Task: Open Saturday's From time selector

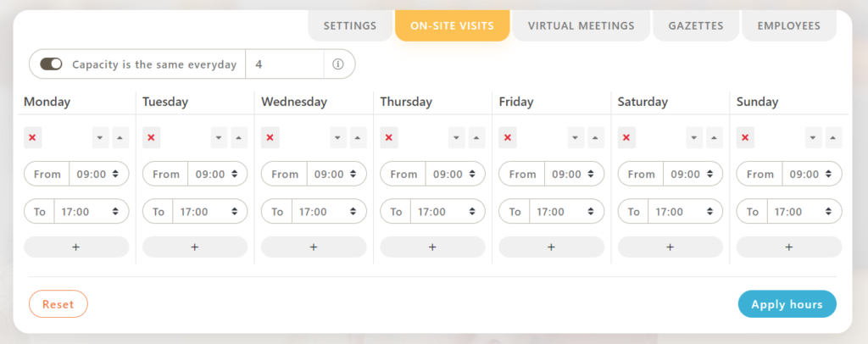Action: [693, 175]
